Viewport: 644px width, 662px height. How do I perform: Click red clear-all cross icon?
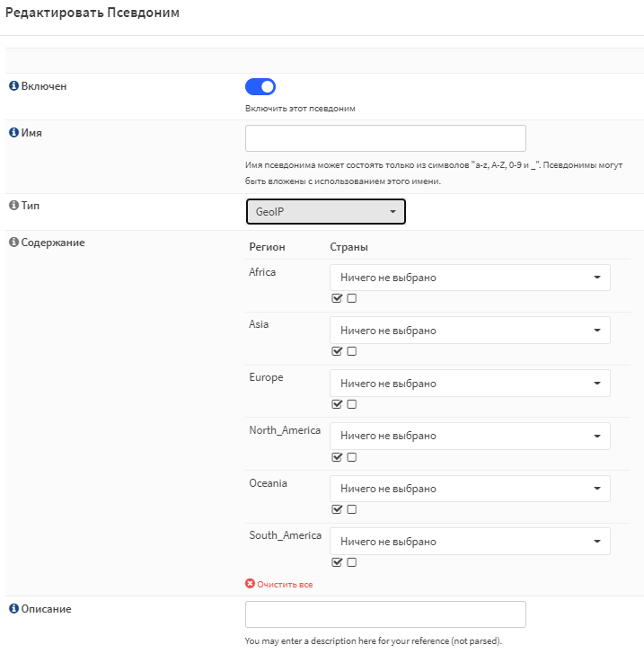250,584
